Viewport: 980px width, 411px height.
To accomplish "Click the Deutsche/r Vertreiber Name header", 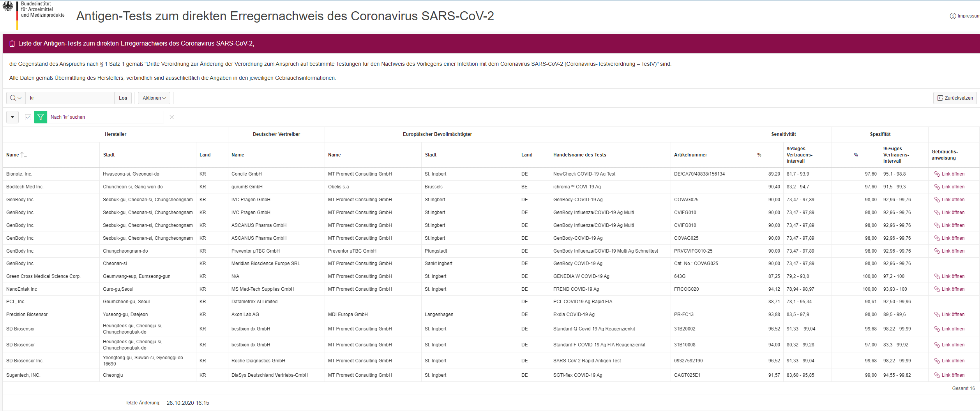I will pos(238,155).
